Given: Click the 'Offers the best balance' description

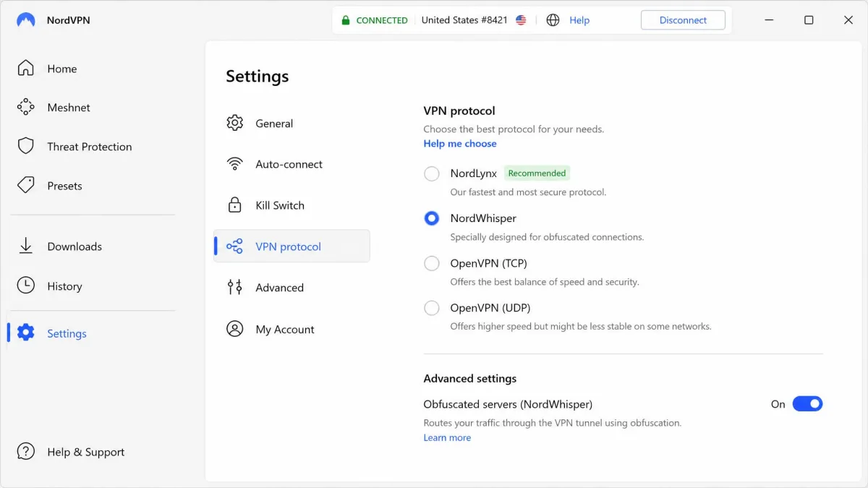Looking at the screenshot, I should (545, 282).
